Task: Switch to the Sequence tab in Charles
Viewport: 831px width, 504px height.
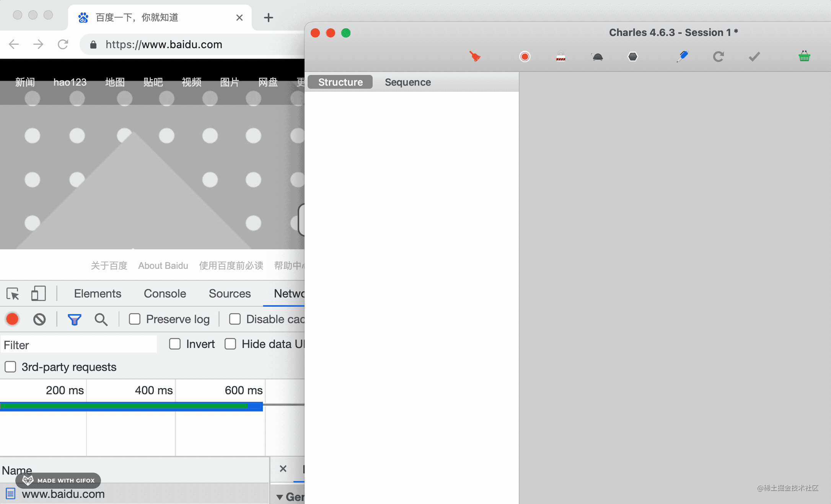Action: point(407,82)
